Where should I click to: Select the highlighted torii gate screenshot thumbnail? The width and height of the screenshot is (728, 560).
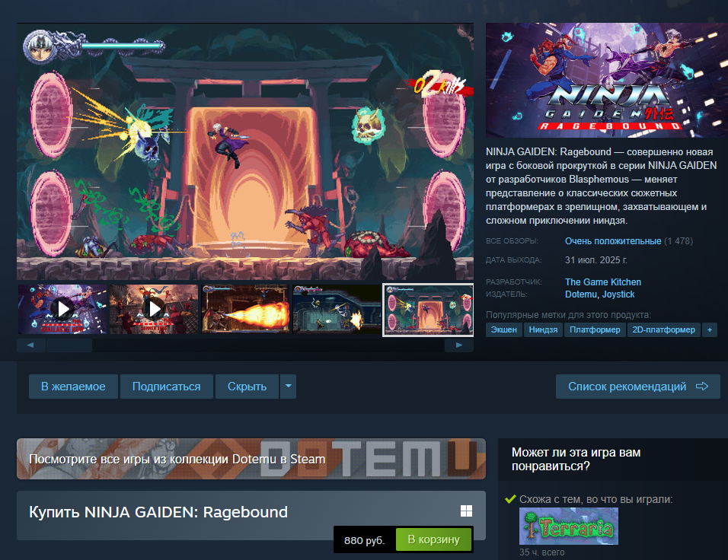pos(428,310)
